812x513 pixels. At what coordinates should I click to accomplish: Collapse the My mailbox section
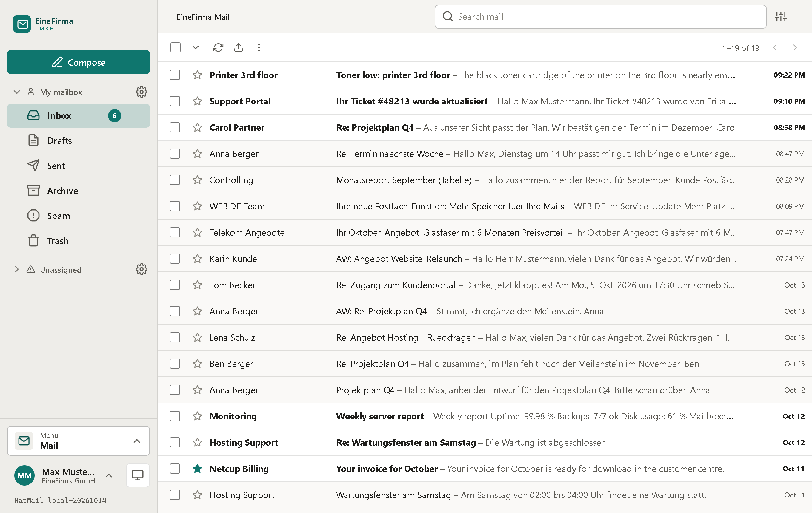(x=16, y=92)
